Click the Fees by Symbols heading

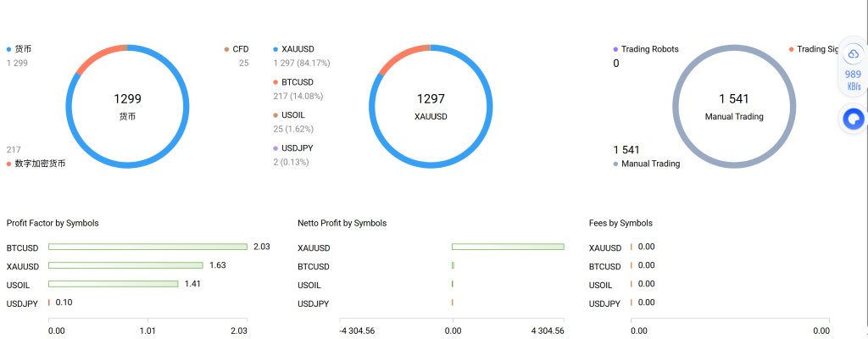click(x=621, y=223)
